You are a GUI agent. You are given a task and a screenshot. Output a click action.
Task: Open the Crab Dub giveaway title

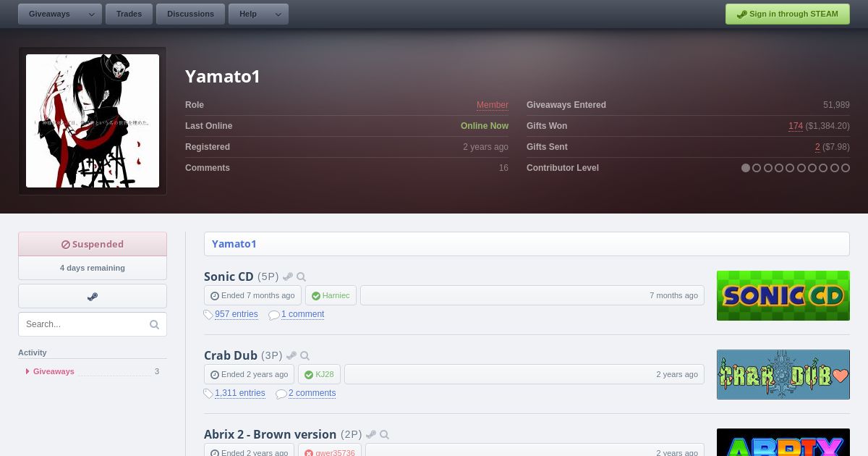(231, 355)
